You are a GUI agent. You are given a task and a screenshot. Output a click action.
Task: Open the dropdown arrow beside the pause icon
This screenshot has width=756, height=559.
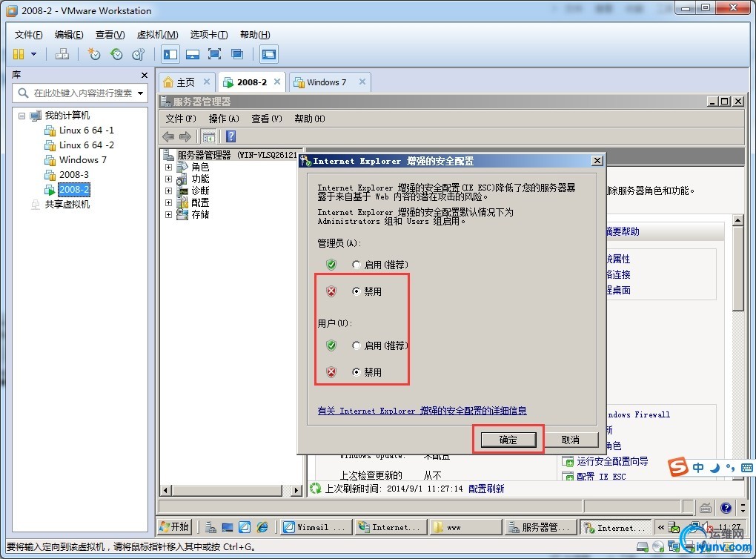(x=34, y=54)
